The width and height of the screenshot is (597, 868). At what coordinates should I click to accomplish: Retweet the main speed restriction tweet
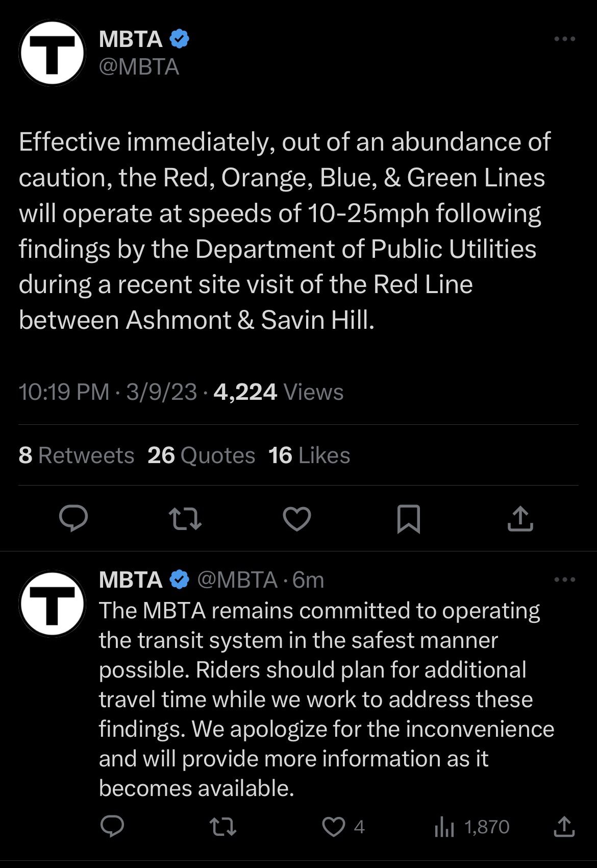[x=185, y=519]
